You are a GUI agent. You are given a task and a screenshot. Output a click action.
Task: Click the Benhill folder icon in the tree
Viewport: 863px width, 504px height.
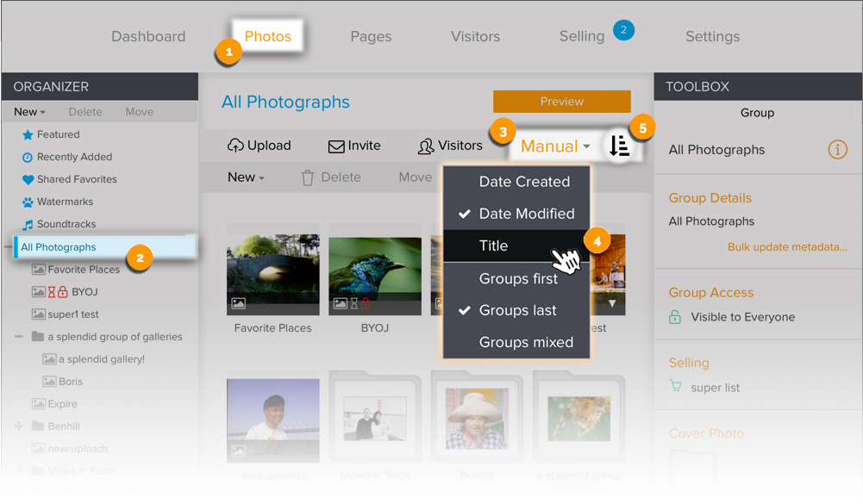point(38,426)
